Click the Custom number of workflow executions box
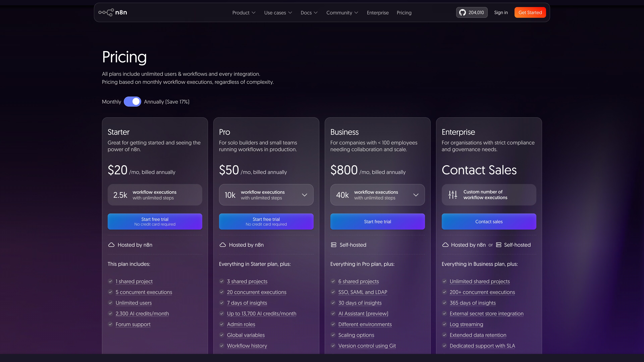The height and width of the screenshot is (362, 644). 489,195
